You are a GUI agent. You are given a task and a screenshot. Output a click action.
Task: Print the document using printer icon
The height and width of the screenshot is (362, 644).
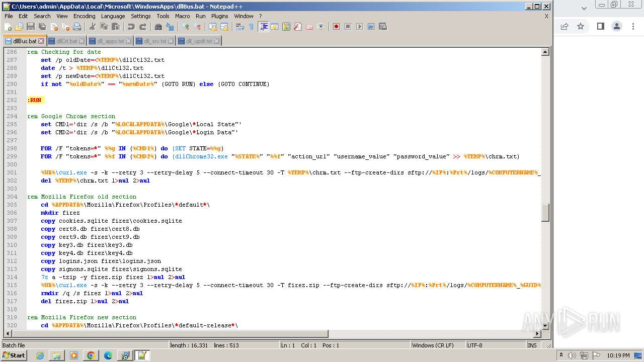pos(77,27)
